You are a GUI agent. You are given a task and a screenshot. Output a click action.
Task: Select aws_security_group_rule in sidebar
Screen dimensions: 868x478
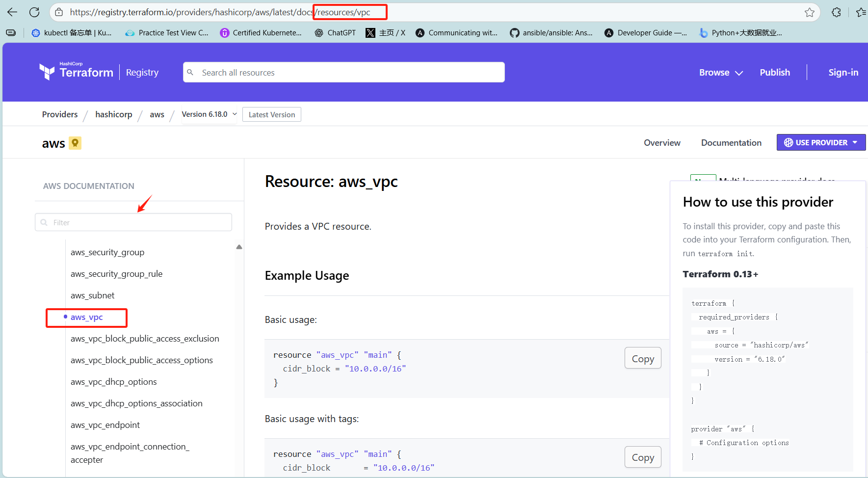pos(116,274)
